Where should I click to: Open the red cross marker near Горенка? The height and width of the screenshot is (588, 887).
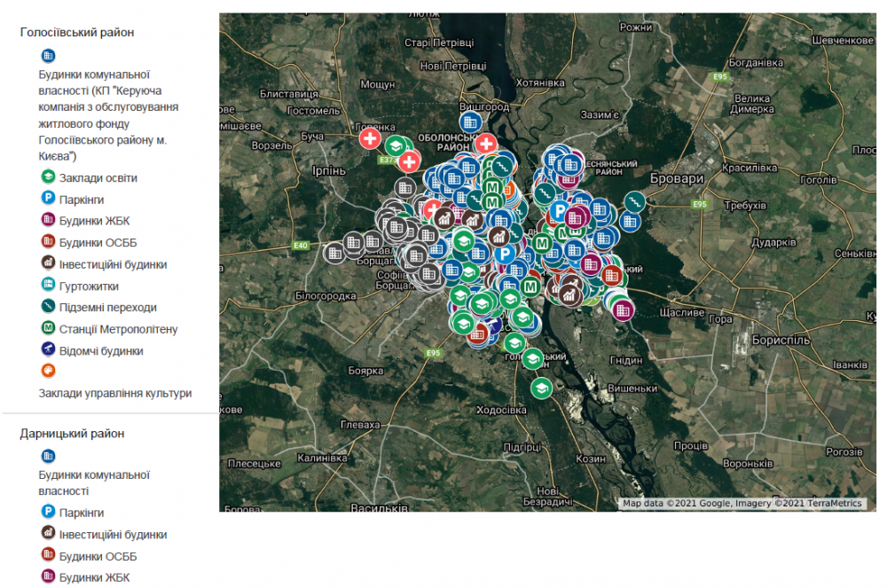click(370, 139)
